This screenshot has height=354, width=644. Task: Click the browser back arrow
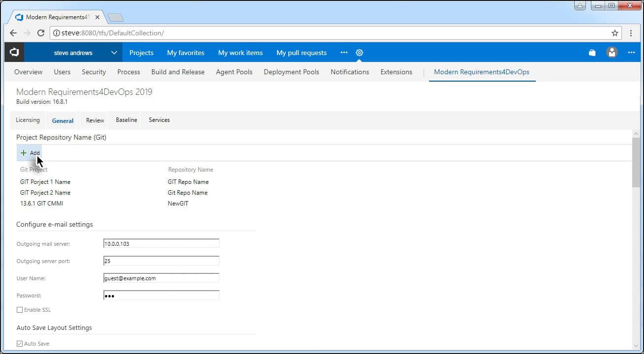point(13,33)
